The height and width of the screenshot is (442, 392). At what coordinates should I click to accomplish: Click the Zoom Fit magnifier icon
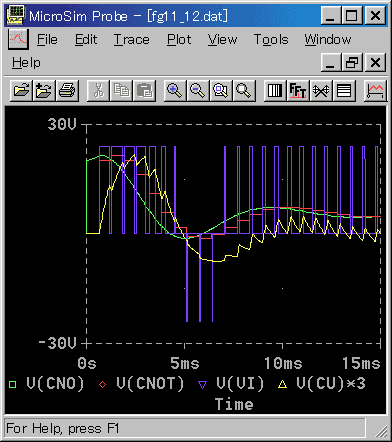(x=244, y=91)
